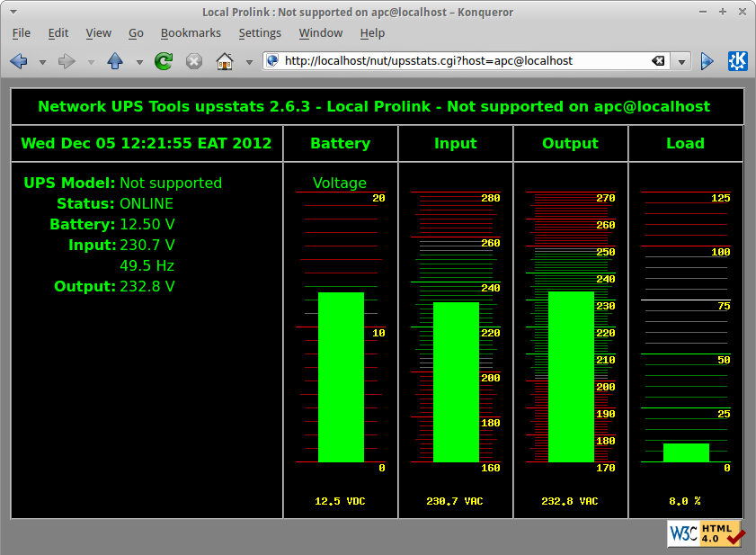Navigate up one level with Up arrow
Viewport: 756px width, 555px height.
point(115,61)
